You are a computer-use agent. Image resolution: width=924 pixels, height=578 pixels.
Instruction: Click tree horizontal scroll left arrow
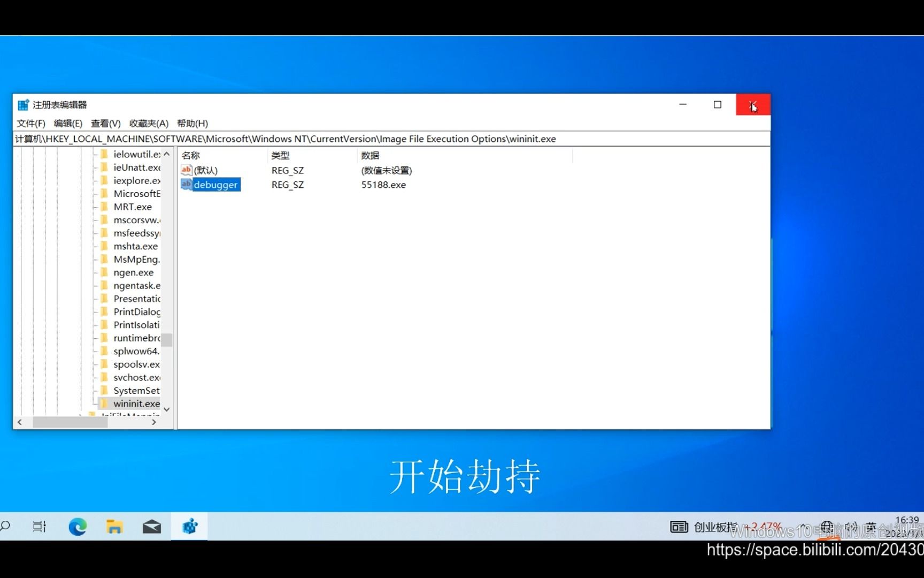click(x=20, y=422)
